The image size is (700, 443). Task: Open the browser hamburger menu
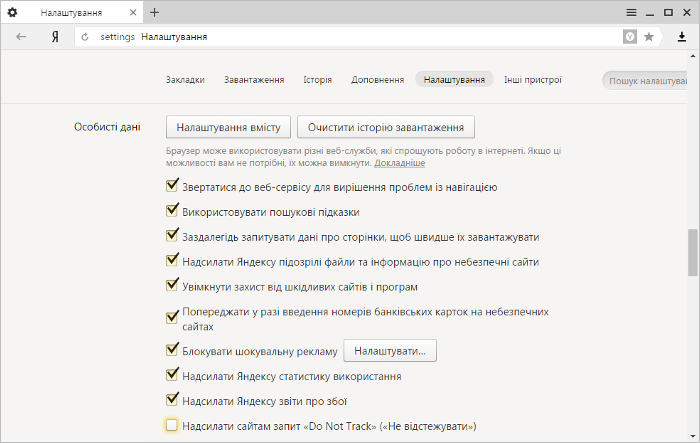(631, 13)
